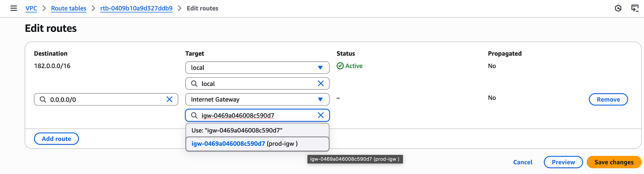Choose igw-0469a046008c590d7 (prod-igw) option
The height and width of the screenshot is (174, 644).
(x=257, y=143)
